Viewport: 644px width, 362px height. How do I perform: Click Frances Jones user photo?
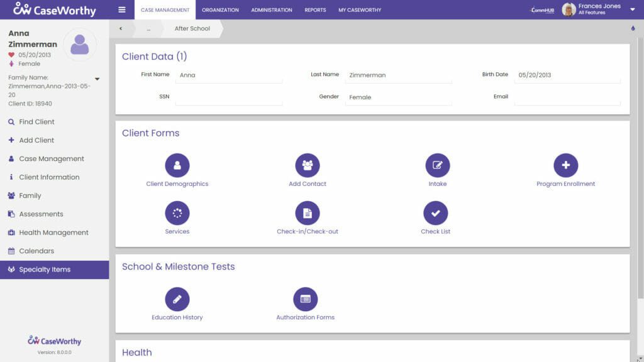[x=569, y=9]
